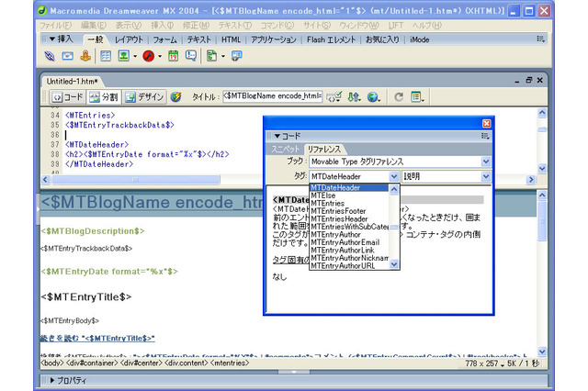The height and width of the screenshot is (391, 588).
Task: Insert a Hyperlink from the Insert bar
Action: (x=50, y=56)
